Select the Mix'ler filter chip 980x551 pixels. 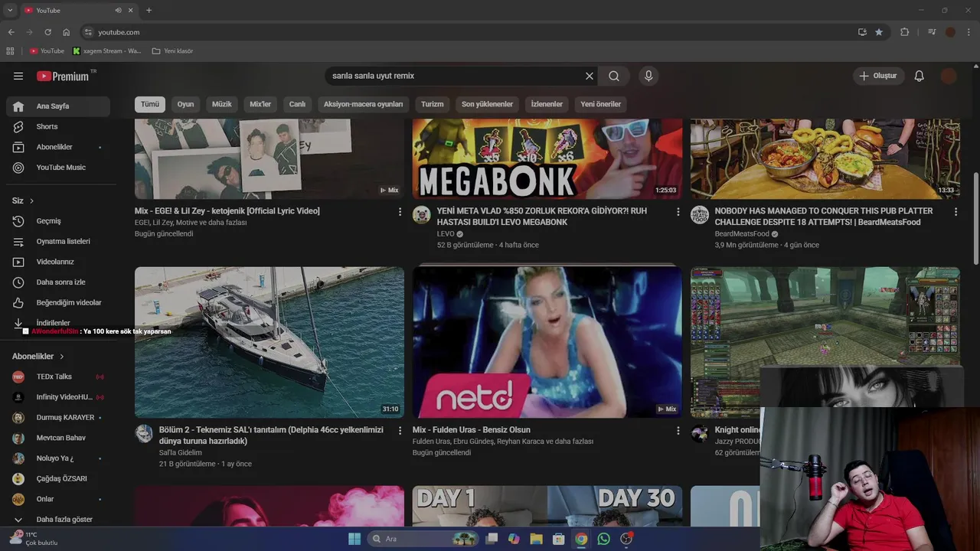pos(260,104)
